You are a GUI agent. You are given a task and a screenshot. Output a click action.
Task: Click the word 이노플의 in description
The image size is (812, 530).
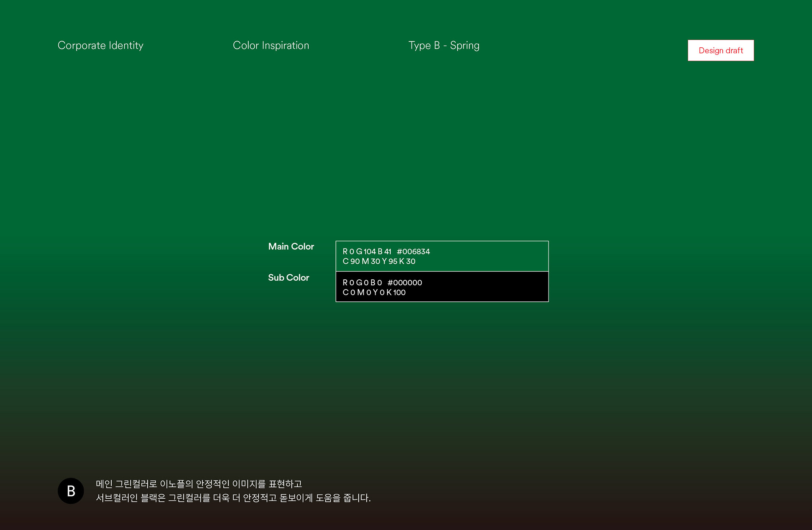click(x=176, y=484)
